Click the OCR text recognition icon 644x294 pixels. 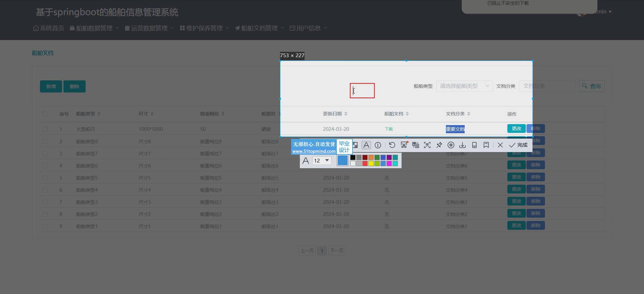(x=427, y=145)
